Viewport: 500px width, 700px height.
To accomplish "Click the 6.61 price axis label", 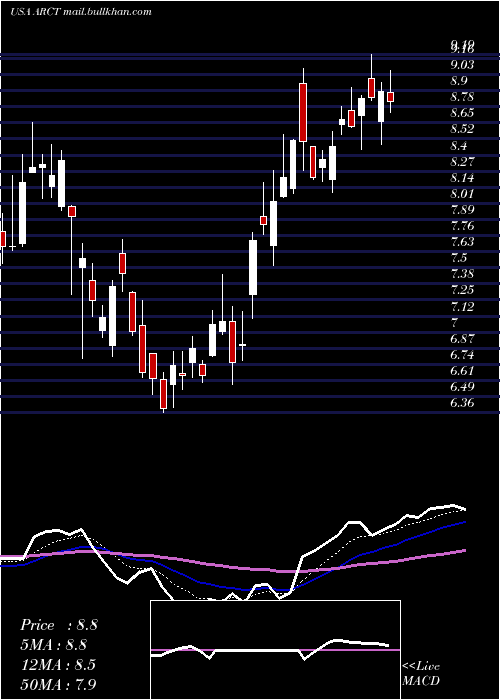I will [462, 371].
